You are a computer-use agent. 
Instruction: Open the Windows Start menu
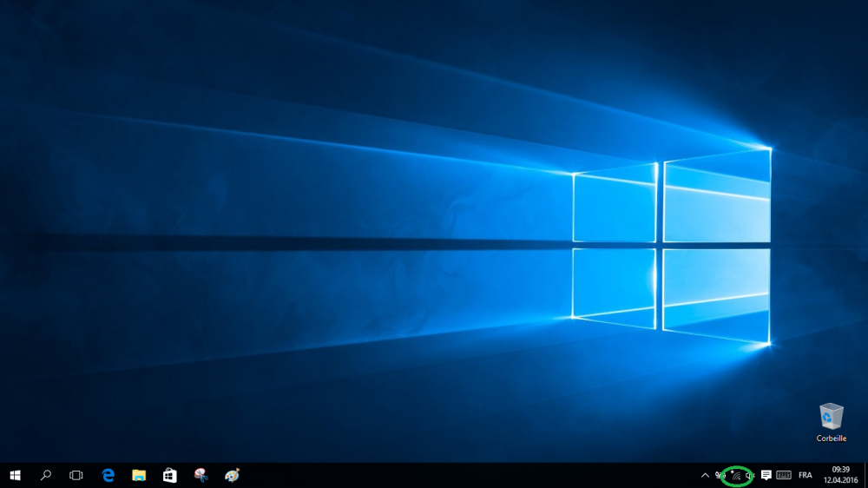(x=15, y=475)
